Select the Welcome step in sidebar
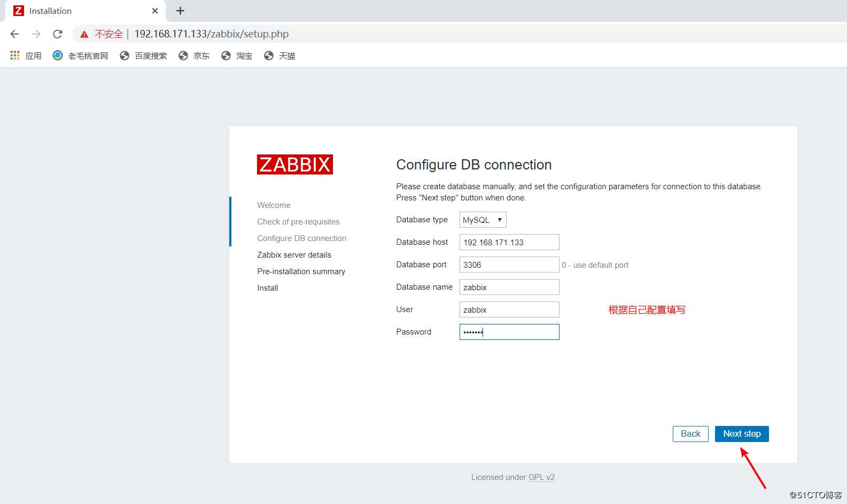 pyautogui.click(x=274, y=205)
